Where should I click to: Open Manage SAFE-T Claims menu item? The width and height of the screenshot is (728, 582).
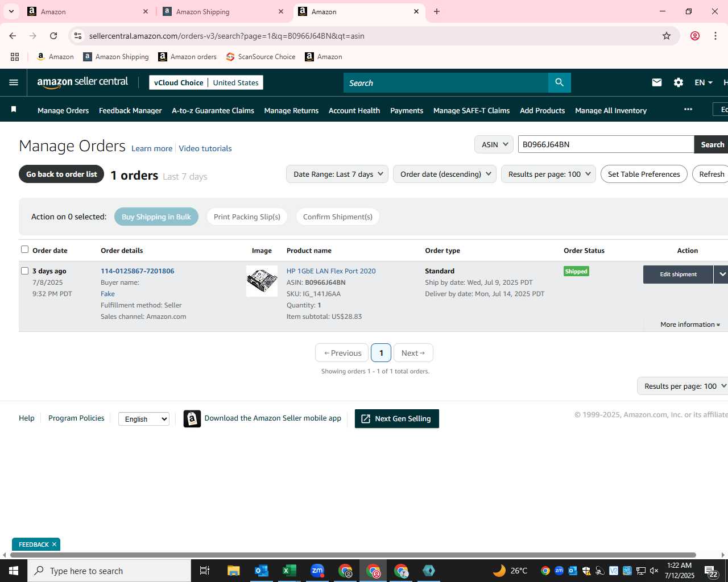[471, 110]
